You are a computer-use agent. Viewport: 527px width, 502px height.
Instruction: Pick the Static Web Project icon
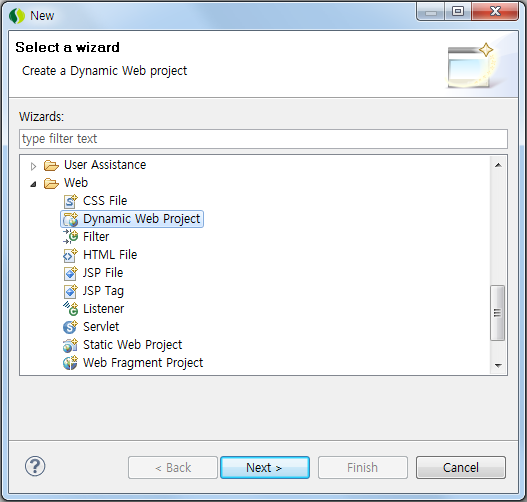coord(70,345)
